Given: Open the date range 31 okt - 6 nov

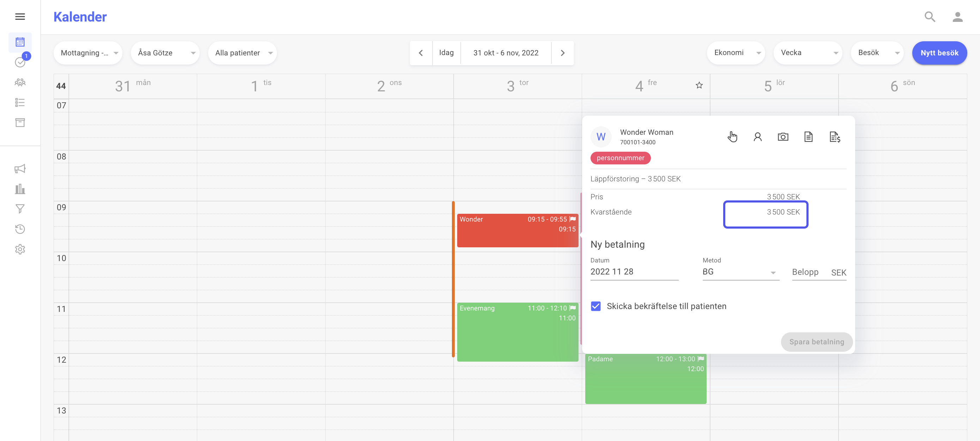Looking at the screenshot, I should pyautogui.click(x=506, y=53).
